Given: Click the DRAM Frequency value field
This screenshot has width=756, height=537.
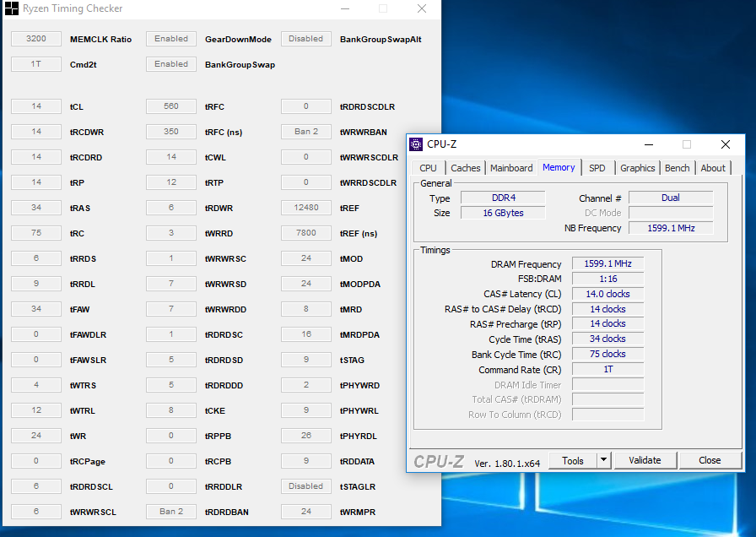Looking at the screenshot, I should (x=607, y=263).
